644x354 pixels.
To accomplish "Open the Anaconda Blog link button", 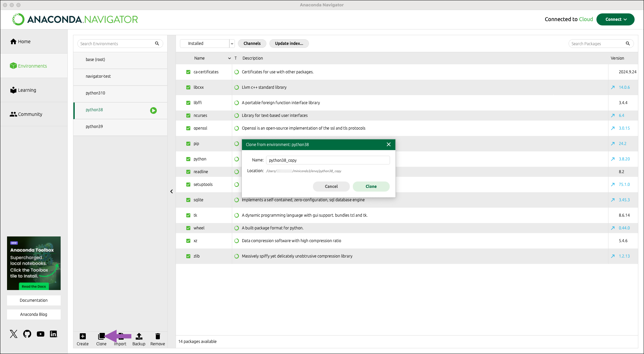I will (34, 314).
